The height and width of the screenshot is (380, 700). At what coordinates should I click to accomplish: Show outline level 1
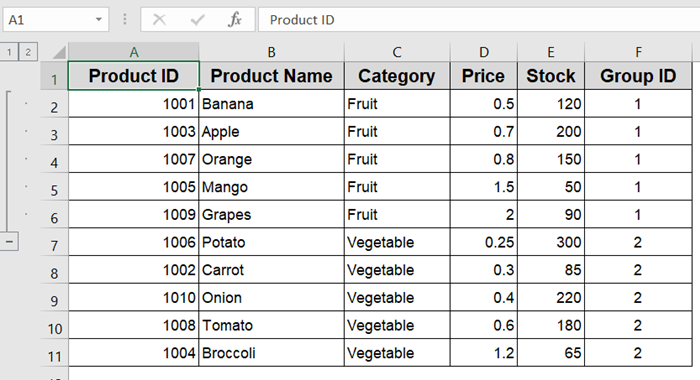(x=9, y=52)
